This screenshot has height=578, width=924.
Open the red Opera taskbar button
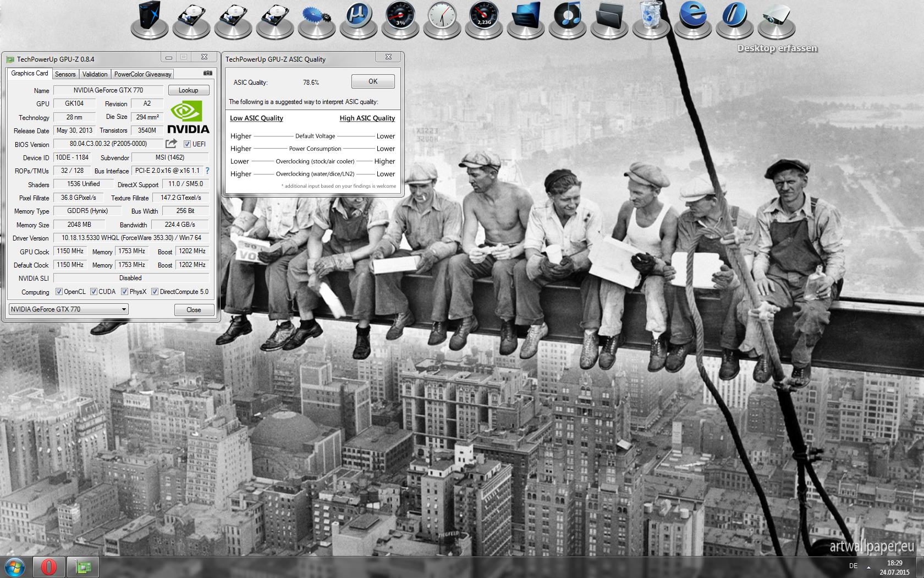48,567
